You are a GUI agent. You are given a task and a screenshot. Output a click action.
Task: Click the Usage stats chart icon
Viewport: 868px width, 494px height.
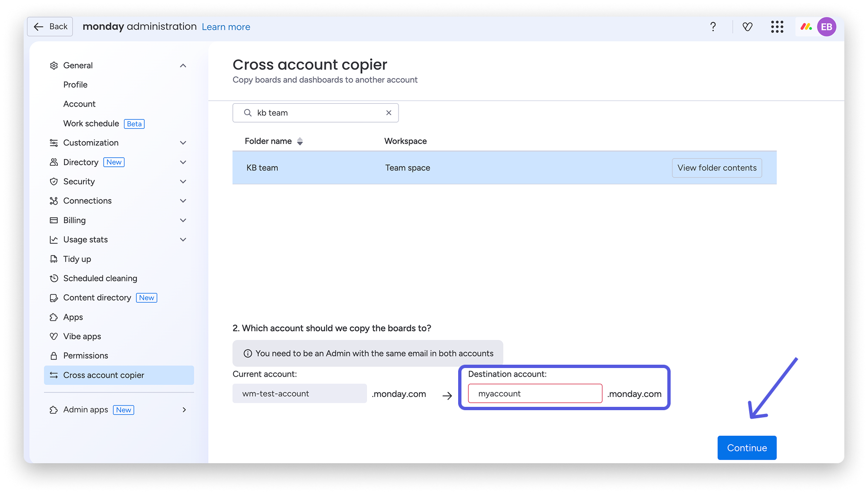point(54,240)
